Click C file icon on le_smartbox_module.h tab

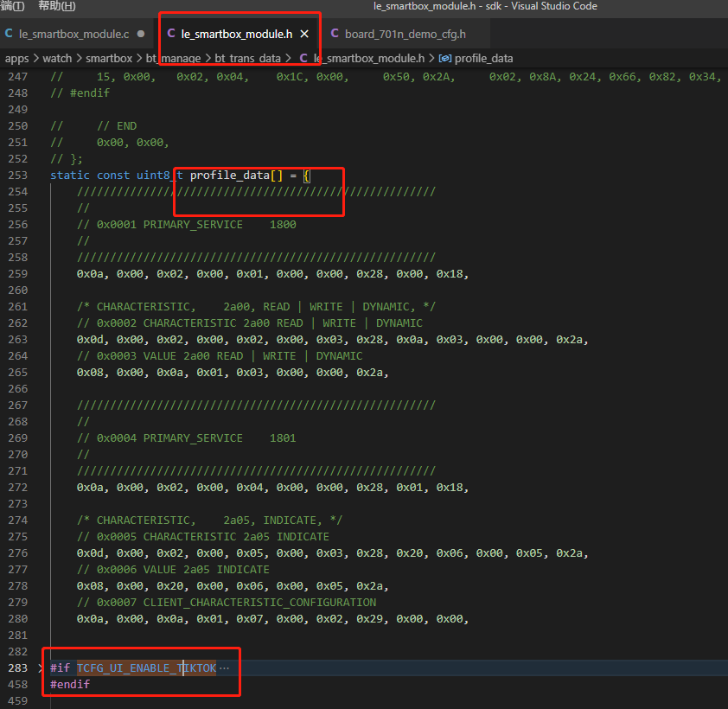pyautogui.click(x=171, y=34)
